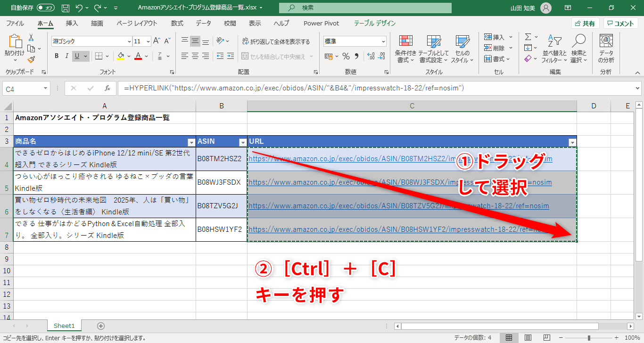Toggle bold formatting
644x343 pixels.
coord(57,56)
